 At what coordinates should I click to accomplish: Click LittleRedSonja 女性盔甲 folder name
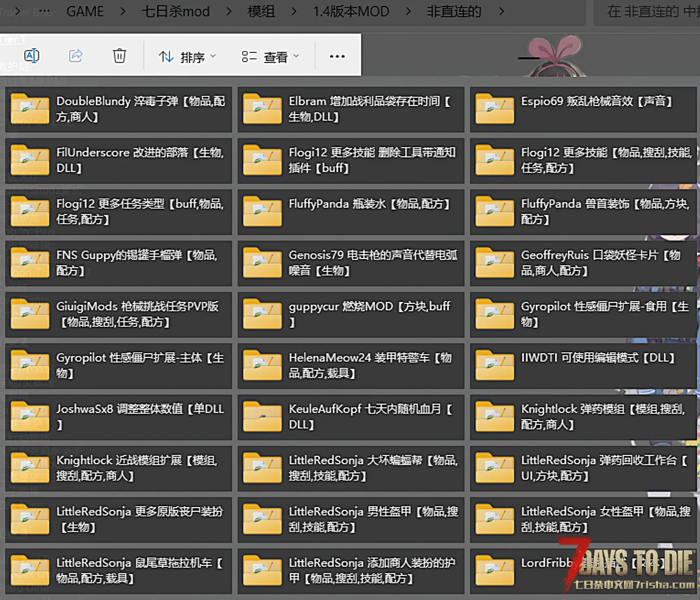pyautogui.click(x=606, y=519)
